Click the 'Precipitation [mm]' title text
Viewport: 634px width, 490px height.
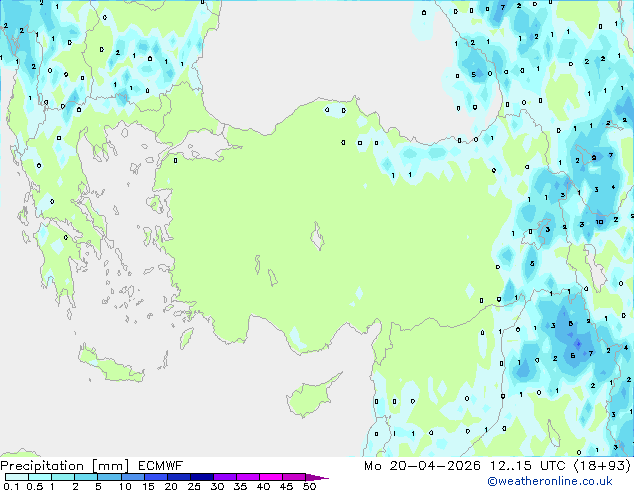coord(65,466)
